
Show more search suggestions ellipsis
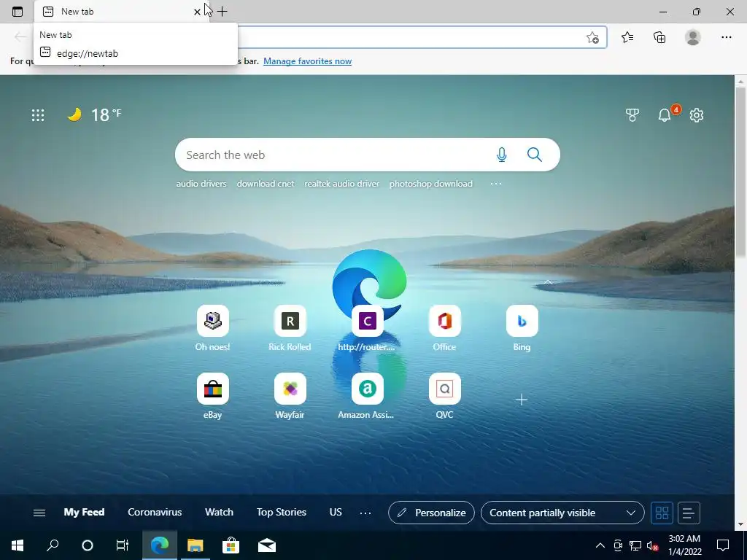(496, 184)
